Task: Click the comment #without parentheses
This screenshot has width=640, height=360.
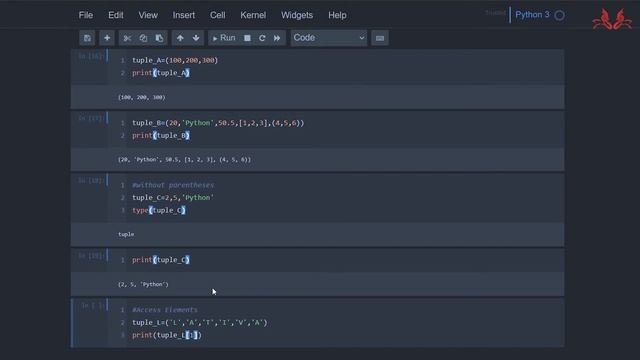Action: pos(173,185)
